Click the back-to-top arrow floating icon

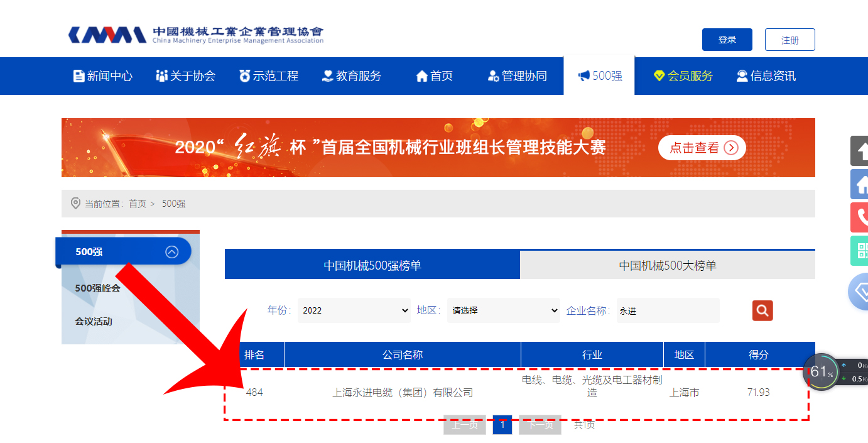pyautogui.click(x=860, y=151)
